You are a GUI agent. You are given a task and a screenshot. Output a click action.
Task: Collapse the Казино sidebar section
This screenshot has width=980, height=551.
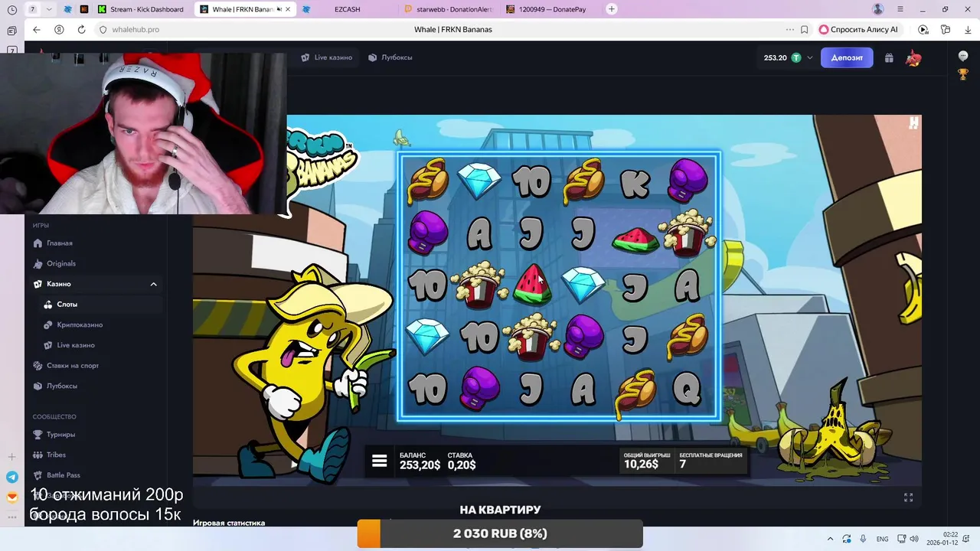point(153,284)
